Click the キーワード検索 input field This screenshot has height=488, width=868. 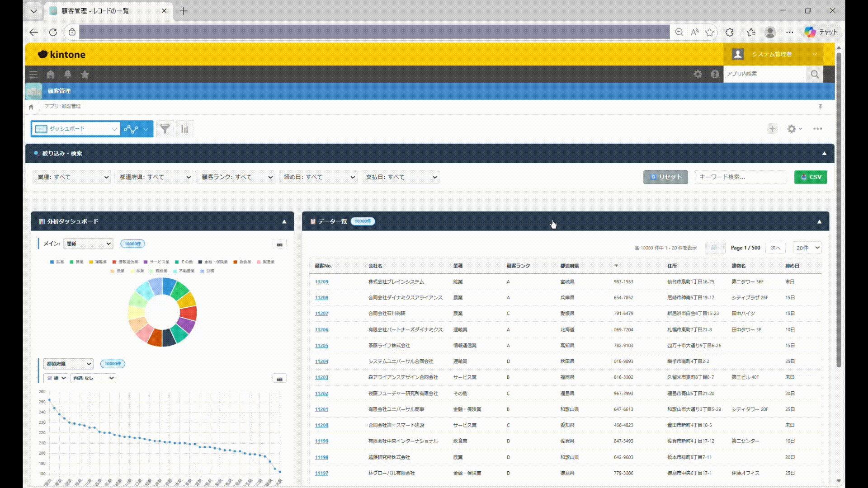point(740,177)
